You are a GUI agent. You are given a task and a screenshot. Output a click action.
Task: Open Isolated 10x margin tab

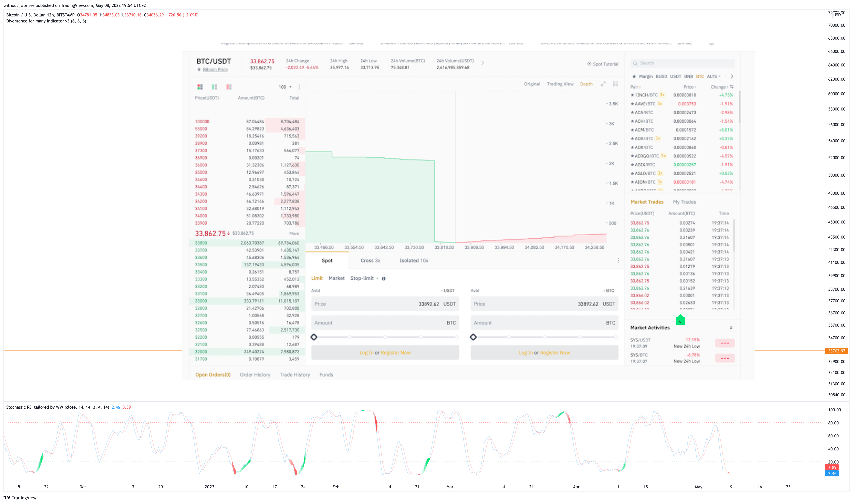tap(414, 260)
